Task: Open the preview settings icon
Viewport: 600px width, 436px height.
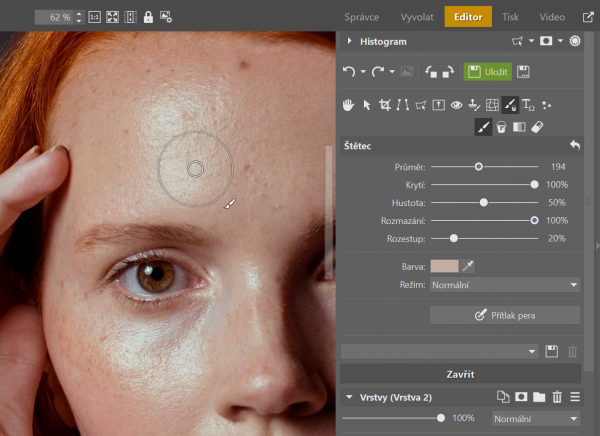Action: tap(166, 17)
